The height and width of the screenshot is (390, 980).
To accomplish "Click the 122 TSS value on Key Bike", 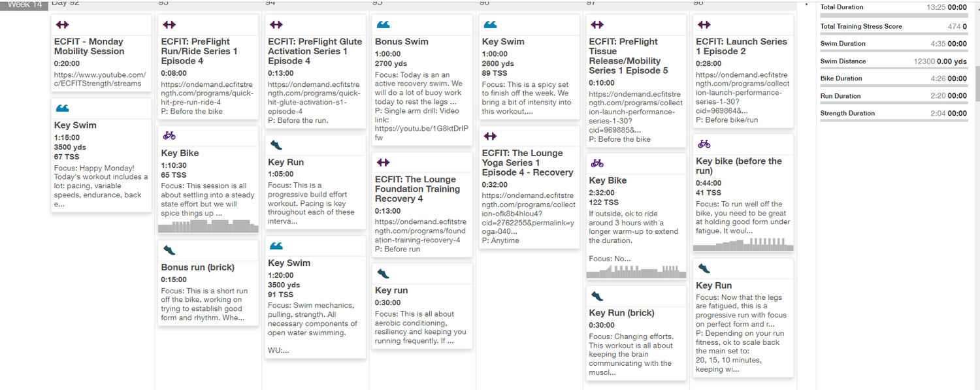I will tap(602, 203).
